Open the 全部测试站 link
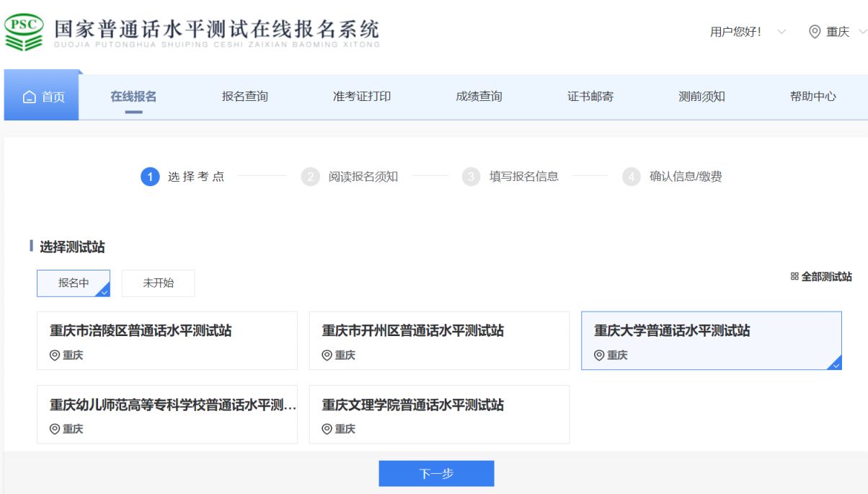The height and width of the screenshot is (494, 868). click(822, 277)
